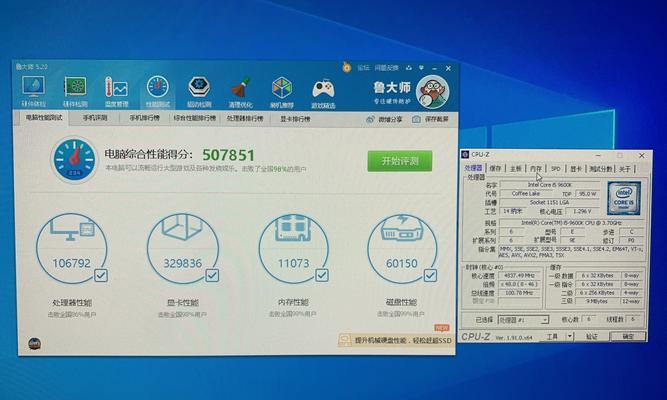Uncheck the memory performance test checkbox (11073)

coord(322,275)
